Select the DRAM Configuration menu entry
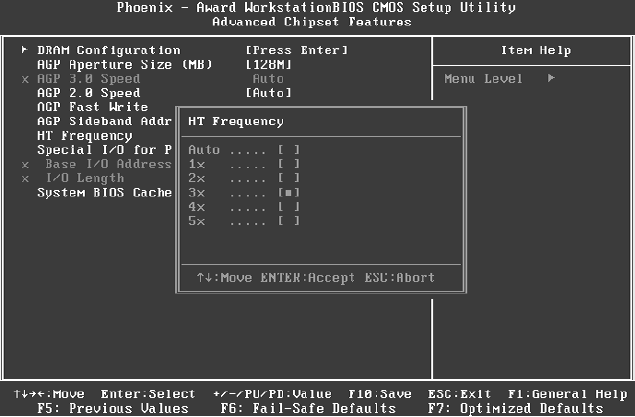 109,50
